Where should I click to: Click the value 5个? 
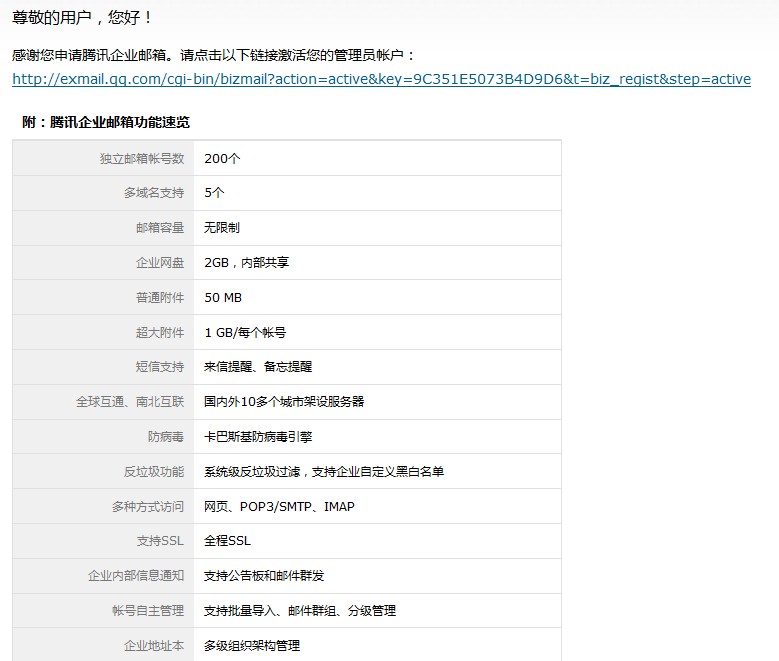coord(214,193)
